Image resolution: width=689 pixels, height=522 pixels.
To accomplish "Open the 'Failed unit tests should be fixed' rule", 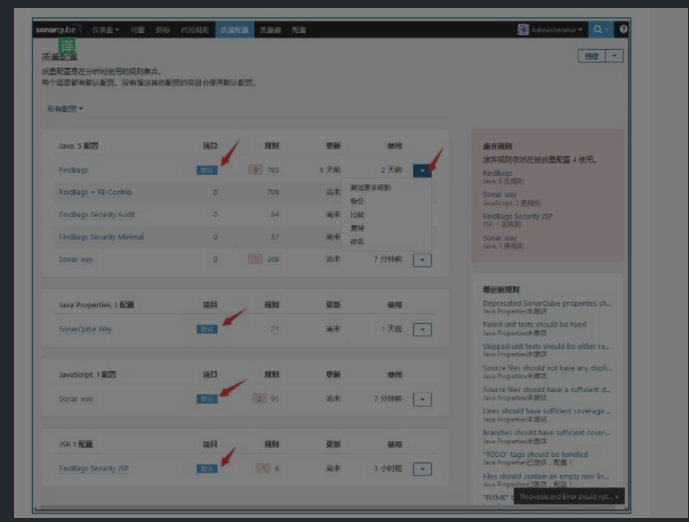I will [x=534, y=324].
